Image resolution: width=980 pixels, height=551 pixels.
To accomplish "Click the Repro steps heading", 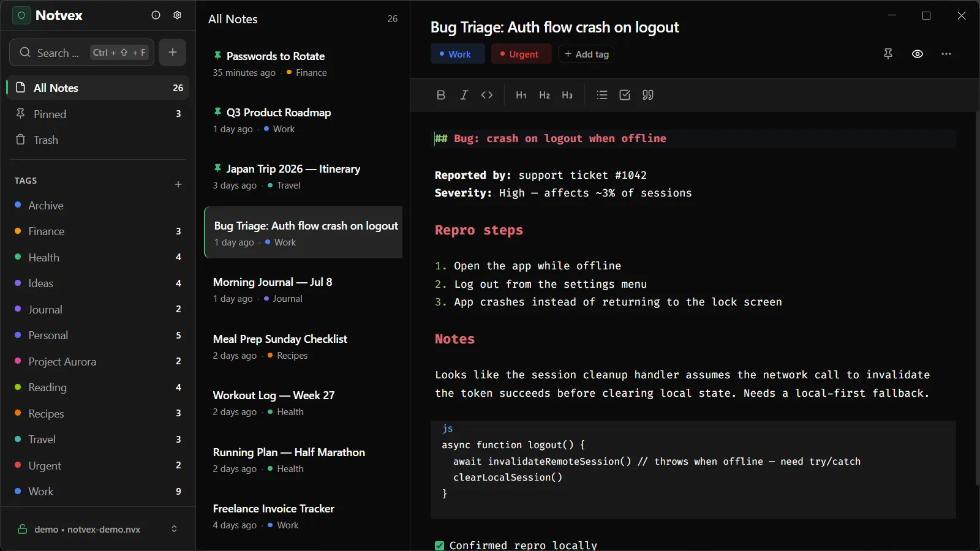I will pos(479,230).
